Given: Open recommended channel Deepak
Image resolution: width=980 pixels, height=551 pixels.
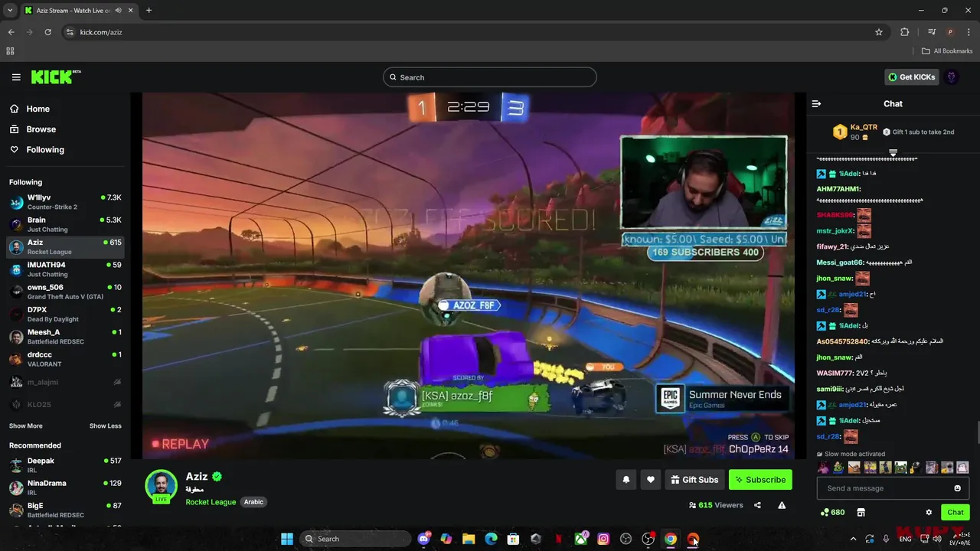Looking at the screenshot, I should 65,465.
